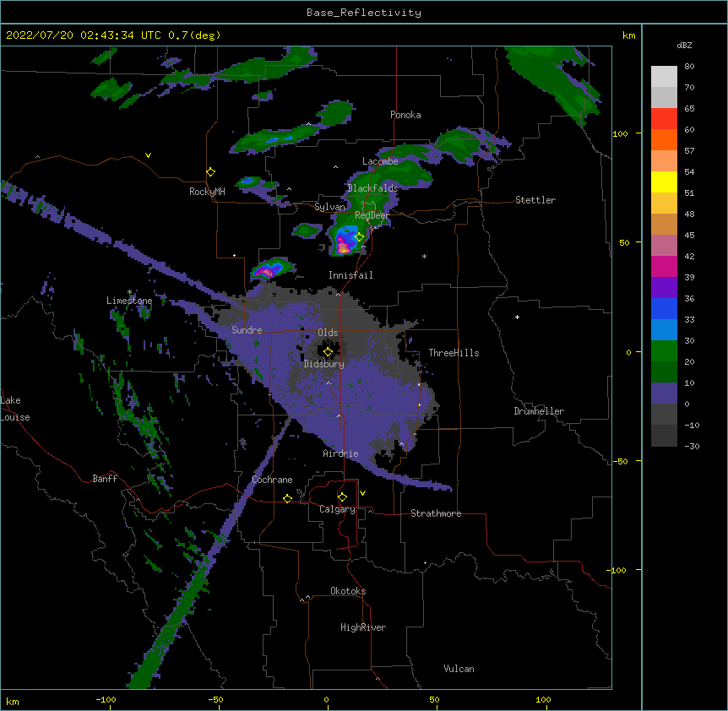Click the Stettler city label
The image size is (728, 711).
click(535, 200)
